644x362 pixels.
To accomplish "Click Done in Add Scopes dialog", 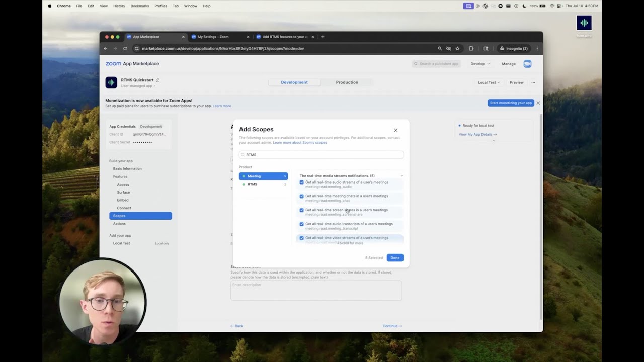I will 395,258.
